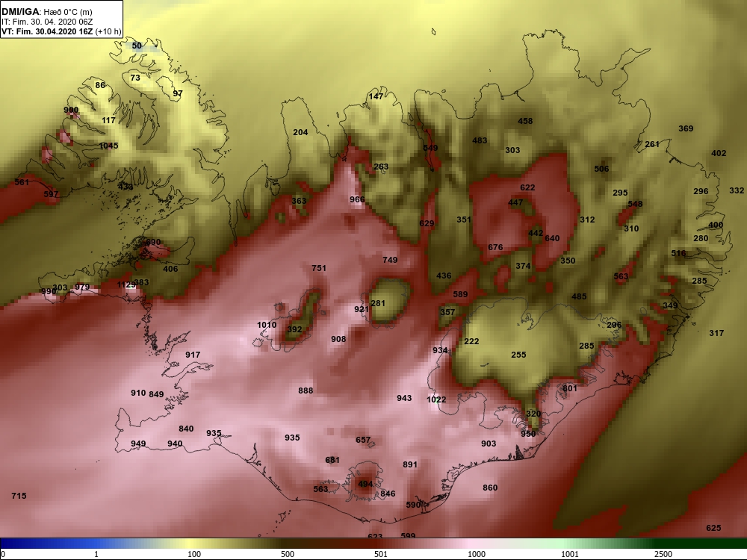Click the map value '50' in the far northwest
747x560 pixels.
click(x=137, y=46)
